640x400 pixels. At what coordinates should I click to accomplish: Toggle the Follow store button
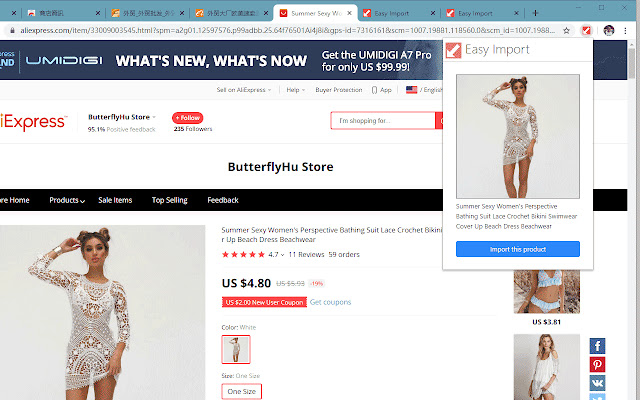(187, 118)
